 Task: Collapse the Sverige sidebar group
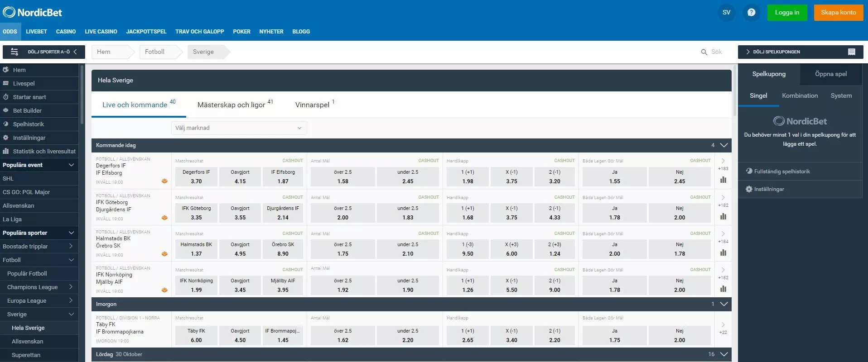click(x=71, y=314)
